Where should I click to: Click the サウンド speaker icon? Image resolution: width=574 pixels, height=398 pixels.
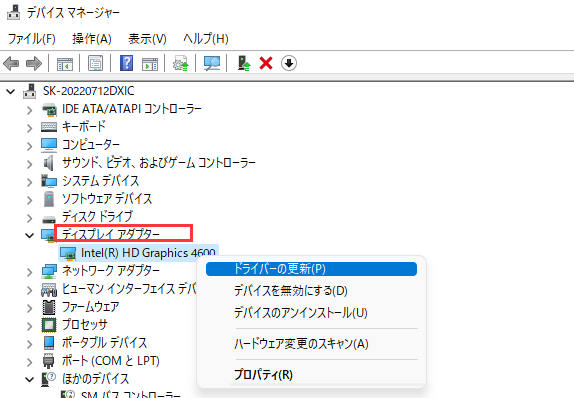pos(48,163)
